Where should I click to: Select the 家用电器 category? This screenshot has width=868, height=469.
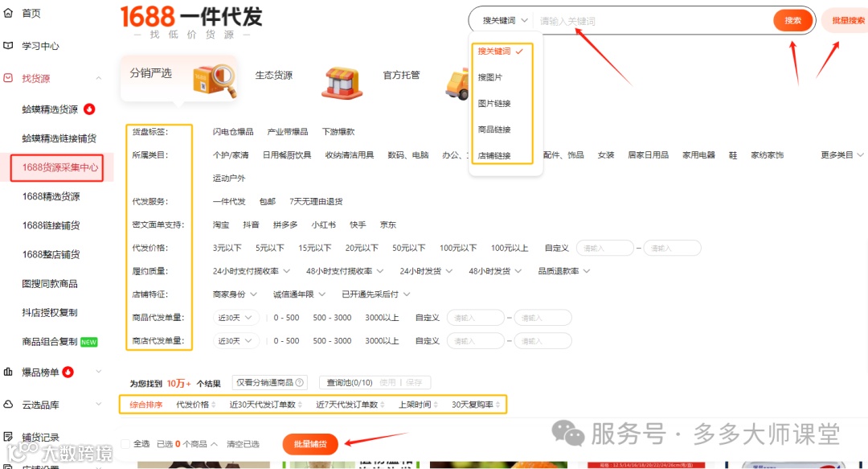point(698,154)
